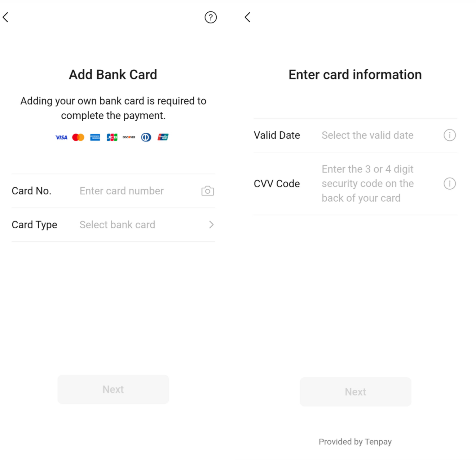Viewport: 476px width, 460px height.
Task: Click the Enter card number field
Action: (121, 191)
